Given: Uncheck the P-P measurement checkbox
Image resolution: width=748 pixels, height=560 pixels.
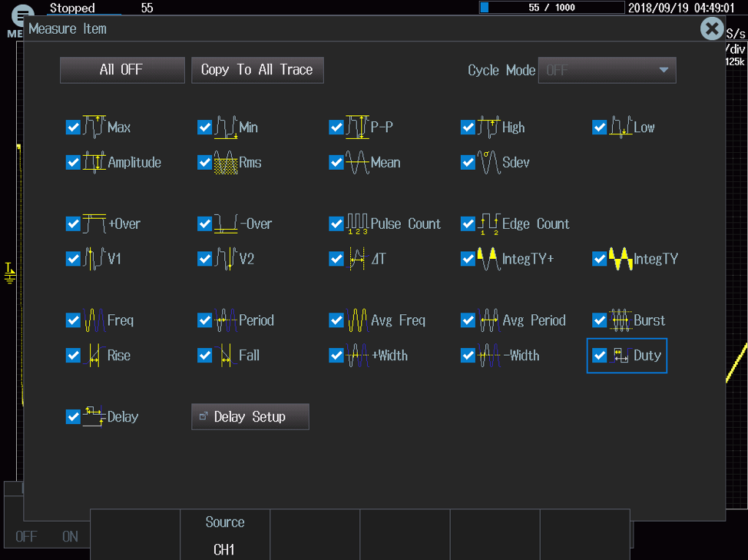Looking at the screenshot, I should (x=336, y=128).
